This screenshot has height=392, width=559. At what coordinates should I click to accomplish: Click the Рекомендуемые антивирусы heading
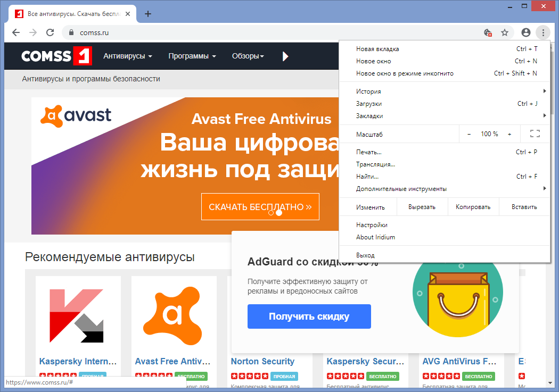110,257
